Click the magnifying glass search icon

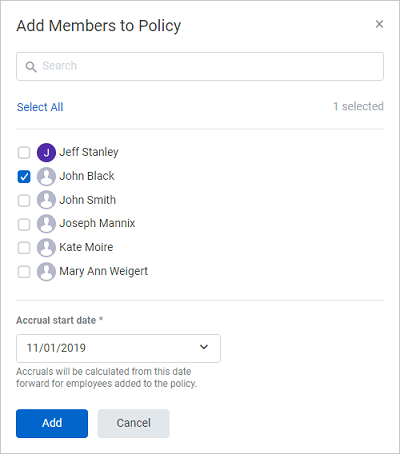pos(31,66)
